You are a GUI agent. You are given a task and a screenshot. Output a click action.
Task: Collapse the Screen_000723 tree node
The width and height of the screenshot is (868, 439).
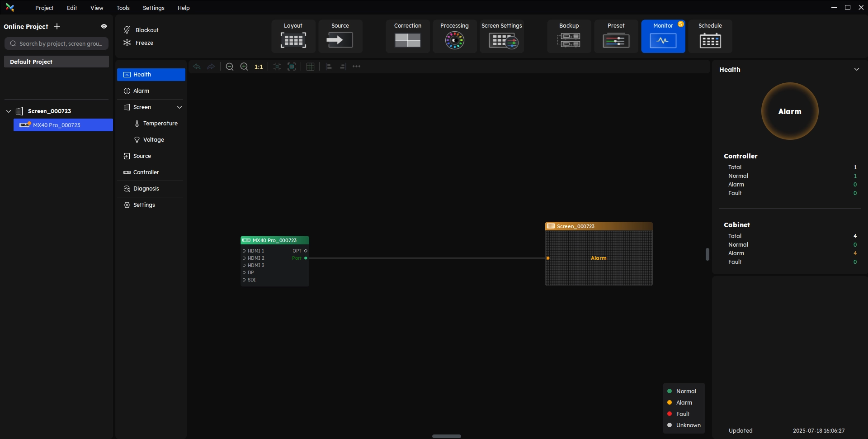(9, 111)
